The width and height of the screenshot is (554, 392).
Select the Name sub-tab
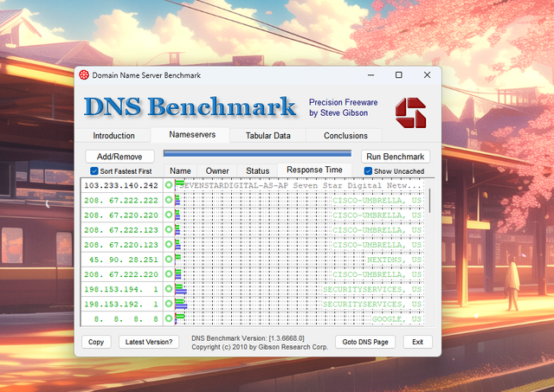[x=180, y=171]
